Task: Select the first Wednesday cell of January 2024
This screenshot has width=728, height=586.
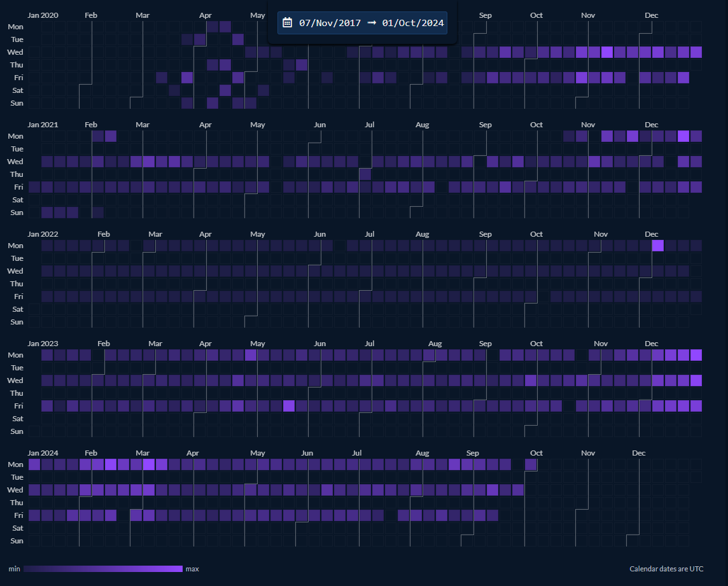Action: (34, 490)
